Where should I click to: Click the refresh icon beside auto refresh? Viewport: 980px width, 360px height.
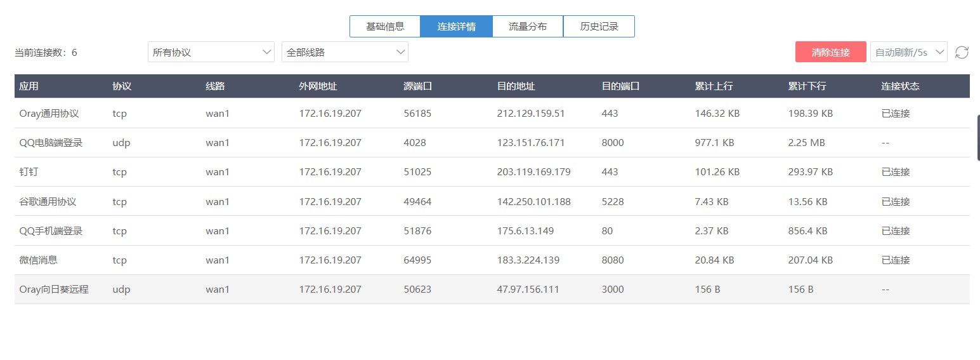962,52
